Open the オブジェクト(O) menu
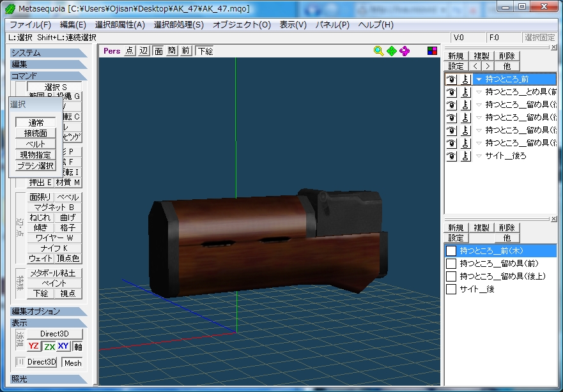The width and height of the screenshot is (563, 392). (x=242, y=25)
